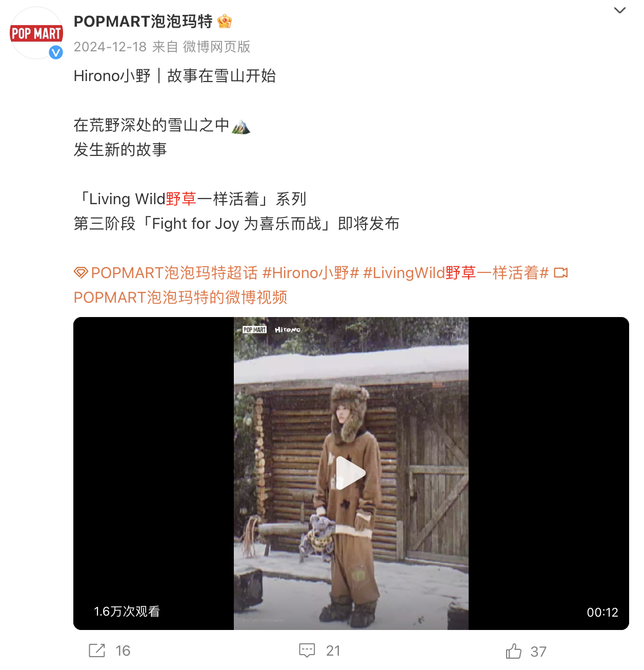Click the 00:12 video duration label
The height and width of the screenshot is (670, 644).
coord(602,613)
